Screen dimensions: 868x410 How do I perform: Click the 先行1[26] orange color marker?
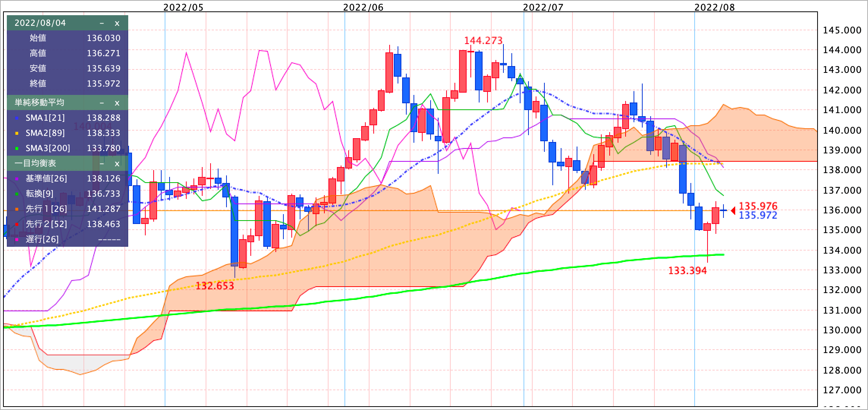[17, 210]
